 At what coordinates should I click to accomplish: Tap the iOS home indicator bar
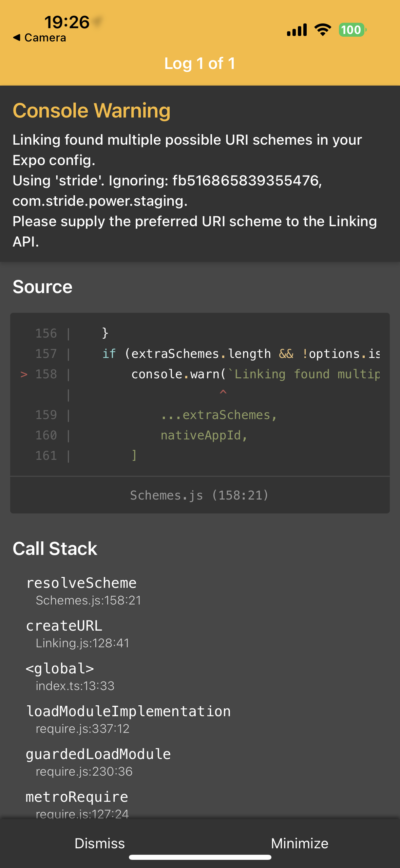pos(200,857)
